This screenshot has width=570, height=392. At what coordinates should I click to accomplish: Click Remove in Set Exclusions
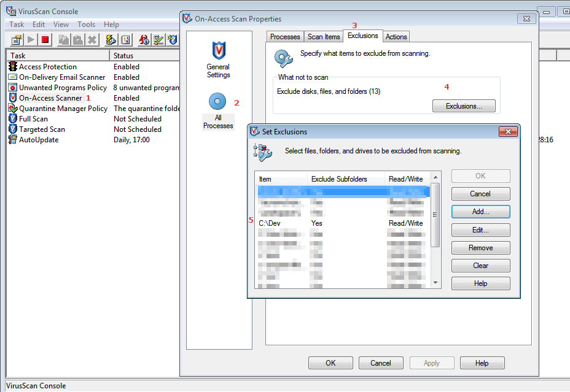[x=480, y=248]
